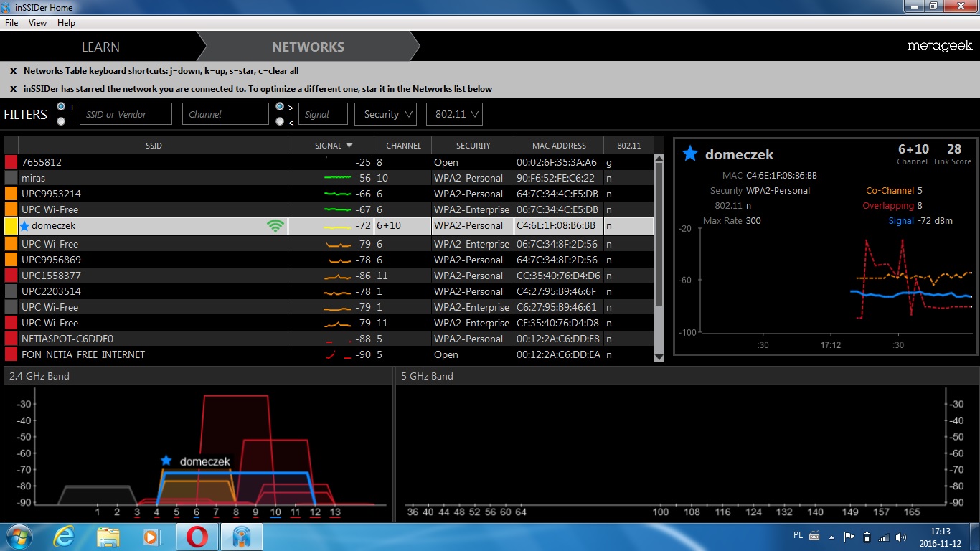Open the File menu

pyautogui.click(x=11, y=23)
